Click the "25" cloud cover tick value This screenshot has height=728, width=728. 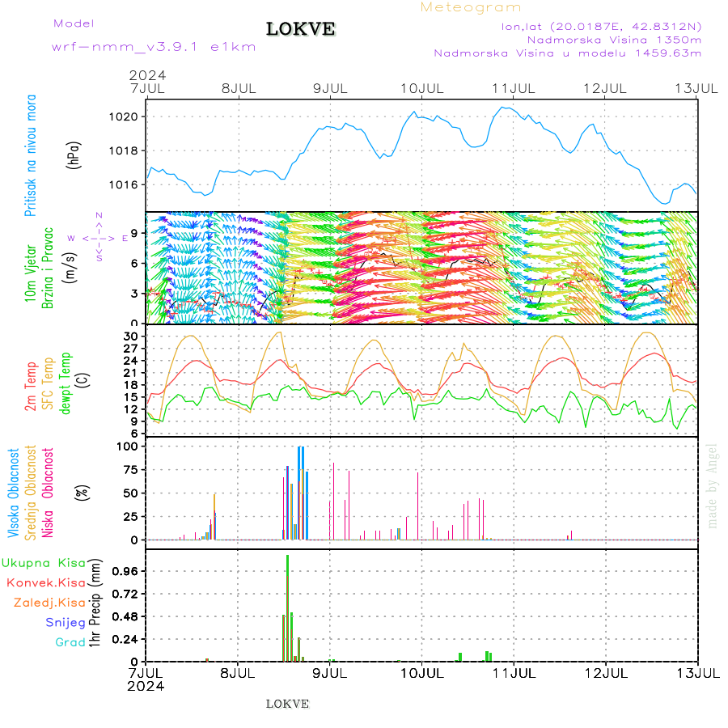130,517
